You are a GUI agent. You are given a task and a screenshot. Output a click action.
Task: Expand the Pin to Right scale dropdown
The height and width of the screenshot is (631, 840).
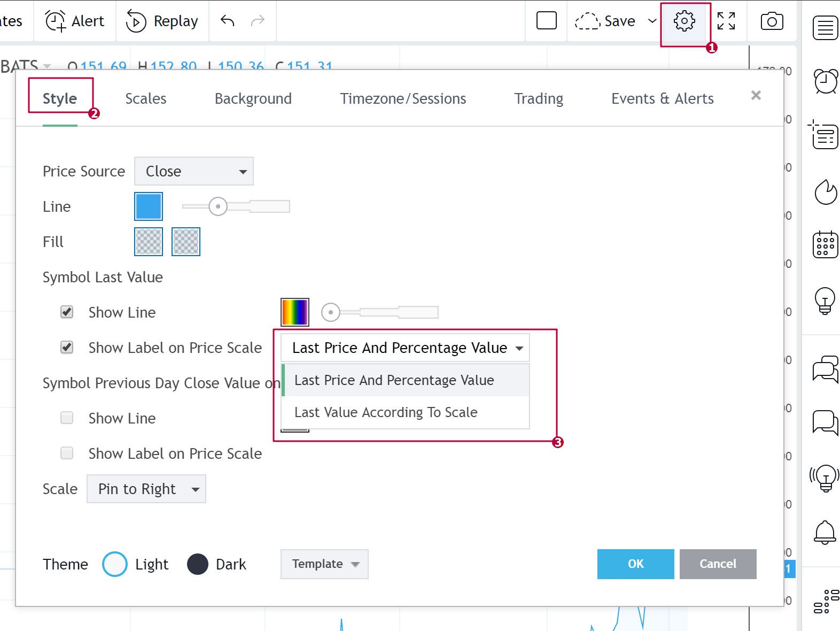[146, 489]
